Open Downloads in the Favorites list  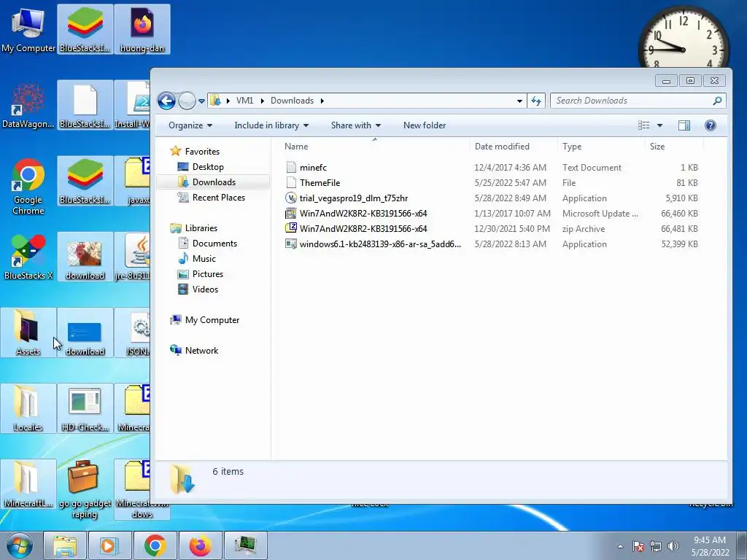(214, 182)
